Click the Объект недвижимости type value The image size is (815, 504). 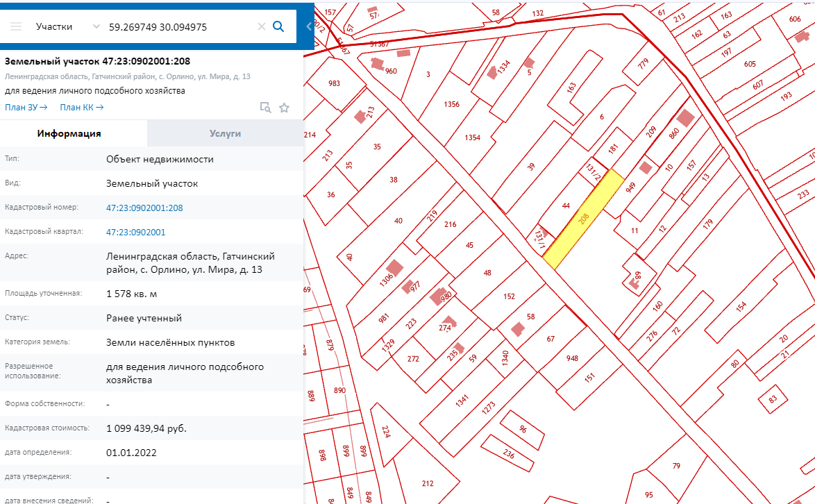click(160, 159)
